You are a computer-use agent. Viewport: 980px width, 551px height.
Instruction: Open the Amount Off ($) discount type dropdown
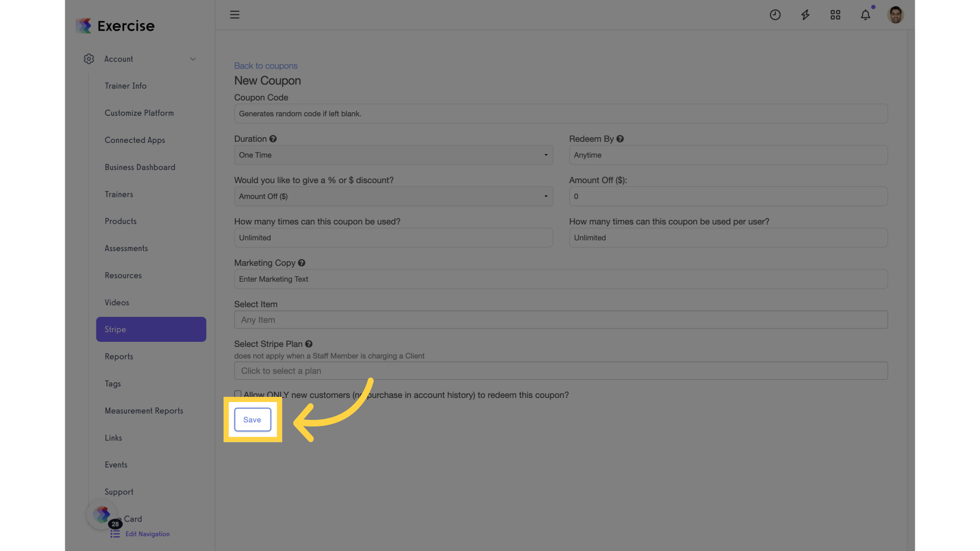[393, 196]
